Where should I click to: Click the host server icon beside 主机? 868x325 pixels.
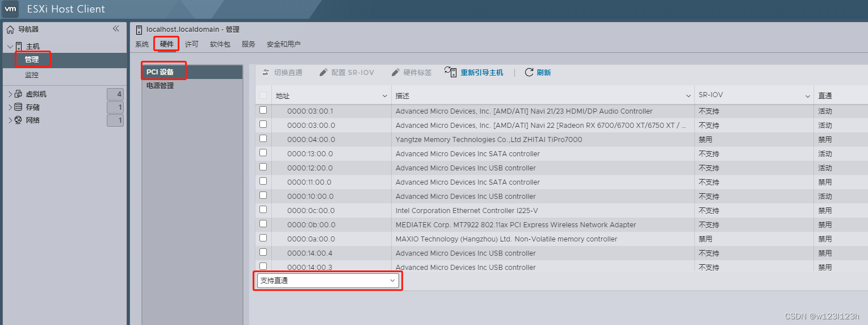point(19,47)
